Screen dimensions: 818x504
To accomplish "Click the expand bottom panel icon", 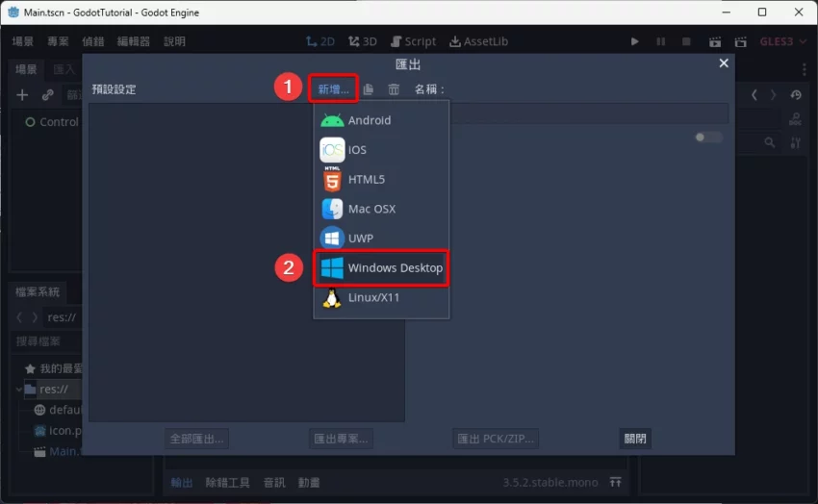I will 616,483.
